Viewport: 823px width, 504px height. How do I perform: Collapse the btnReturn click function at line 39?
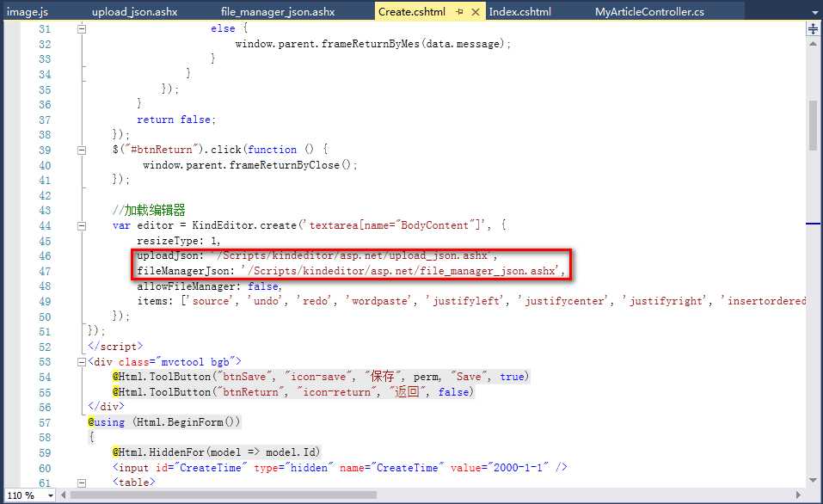click(82, 151)
